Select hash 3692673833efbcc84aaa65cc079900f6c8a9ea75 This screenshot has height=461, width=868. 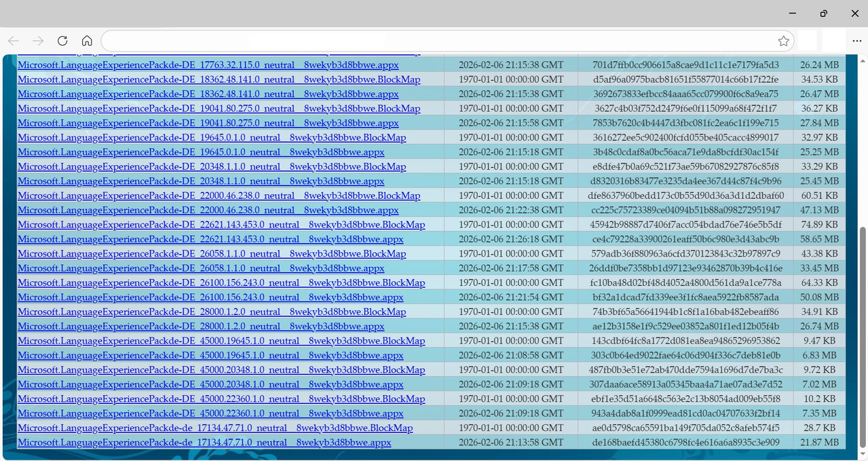685,94
